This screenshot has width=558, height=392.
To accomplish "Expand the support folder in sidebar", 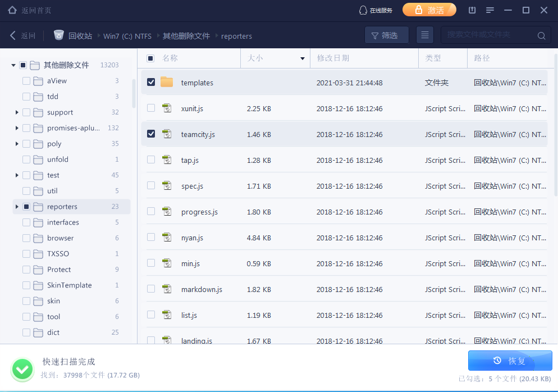I will [x=16, y=112].
